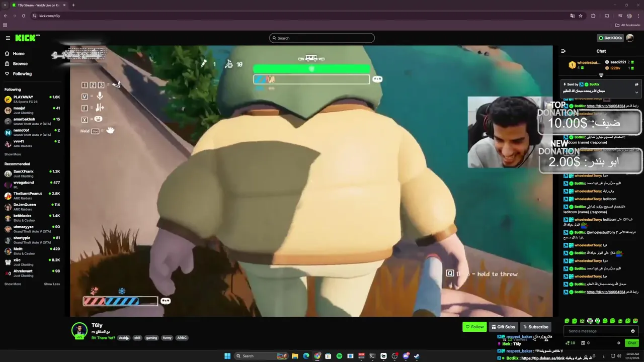Click browser back arrow

click(6, 16)
